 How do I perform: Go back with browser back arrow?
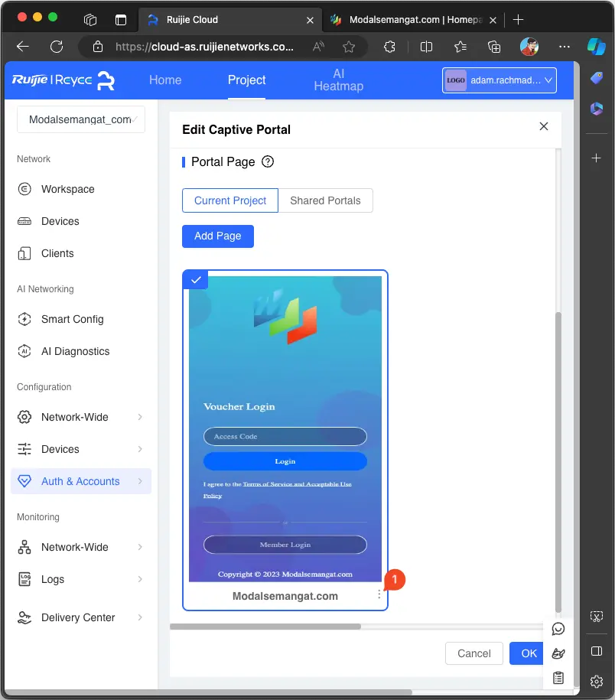[23, 47]
